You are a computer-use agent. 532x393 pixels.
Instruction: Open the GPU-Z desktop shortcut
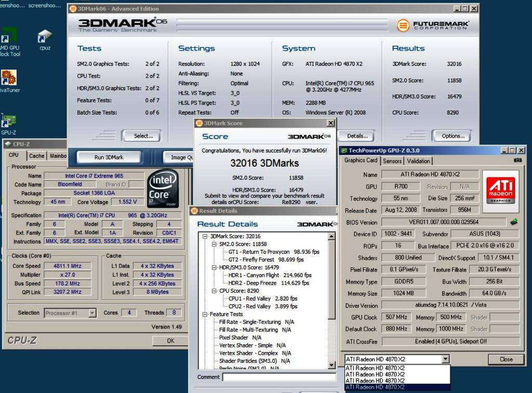(8, 124)
